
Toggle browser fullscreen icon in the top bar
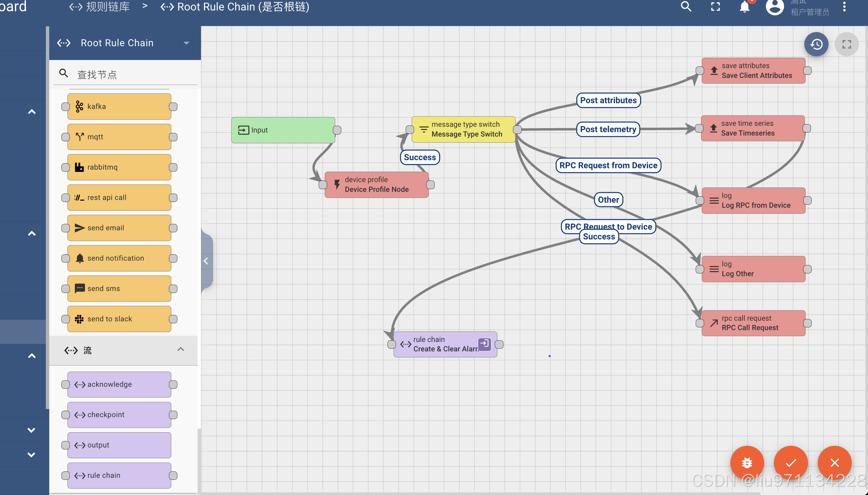pyautogui.click(x=715, y=7)
